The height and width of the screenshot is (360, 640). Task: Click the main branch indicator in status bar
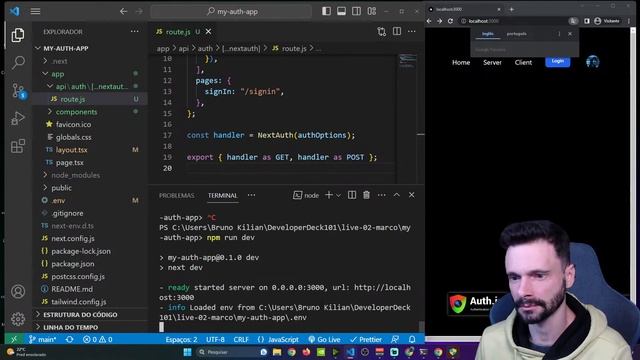42,339
